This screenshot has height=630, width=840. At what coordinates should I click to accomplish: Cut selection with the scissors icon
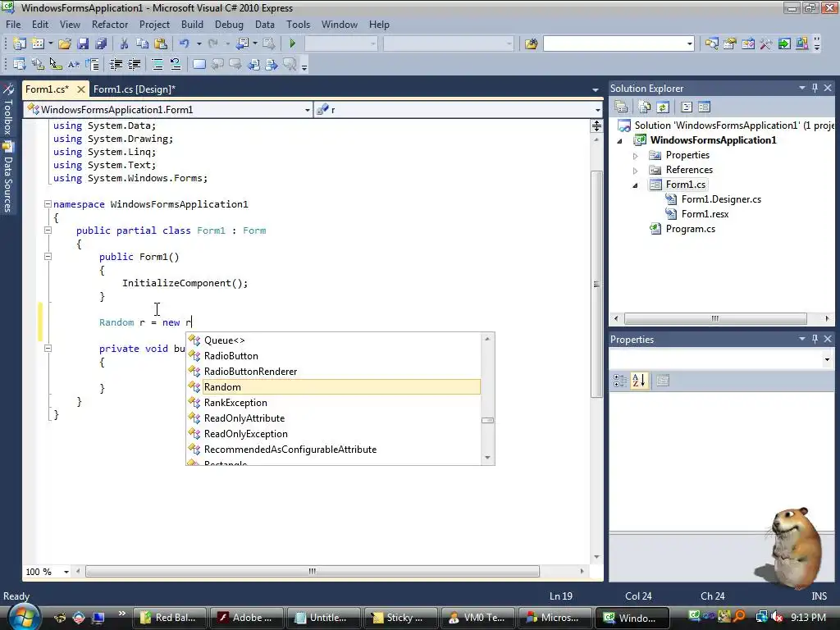click(x=124, y=43)
